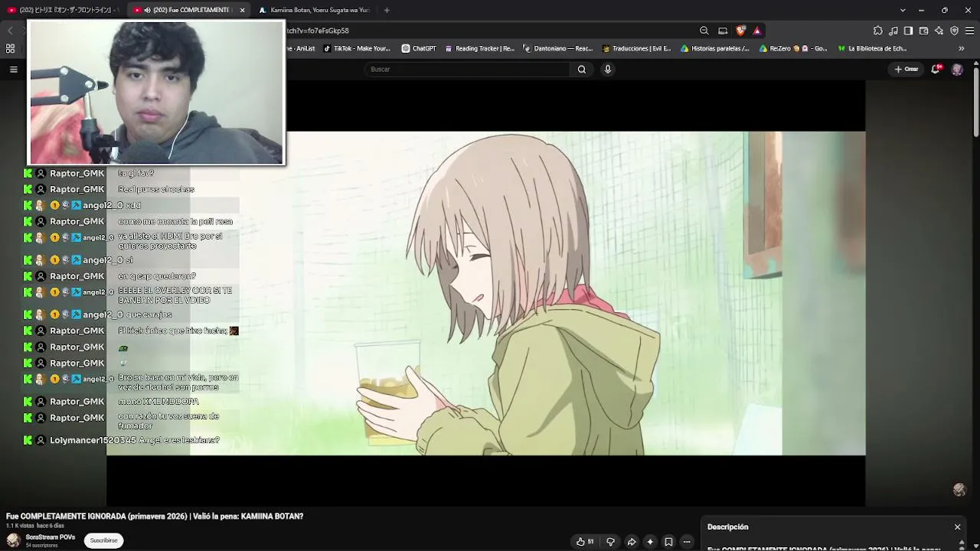Click the webcam overlay of the streamer

pyautogui.click(x=156, y=93)
